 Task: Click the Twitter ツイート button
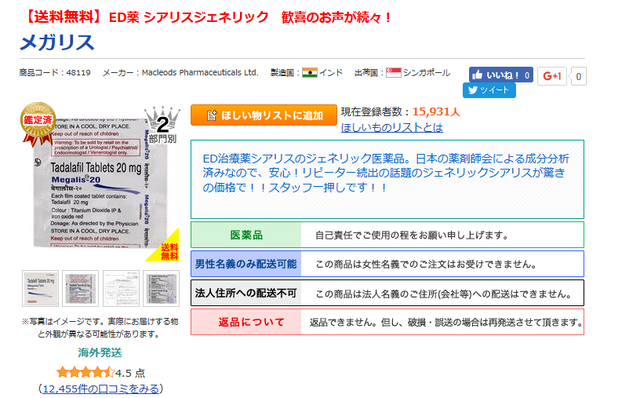click(x=489, y=90)
